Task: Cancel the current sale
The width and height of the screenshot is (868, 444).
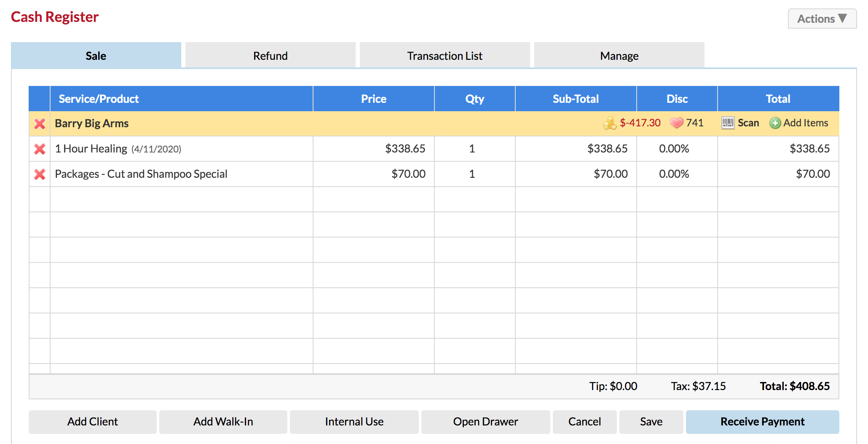Action: click(584, 422)
